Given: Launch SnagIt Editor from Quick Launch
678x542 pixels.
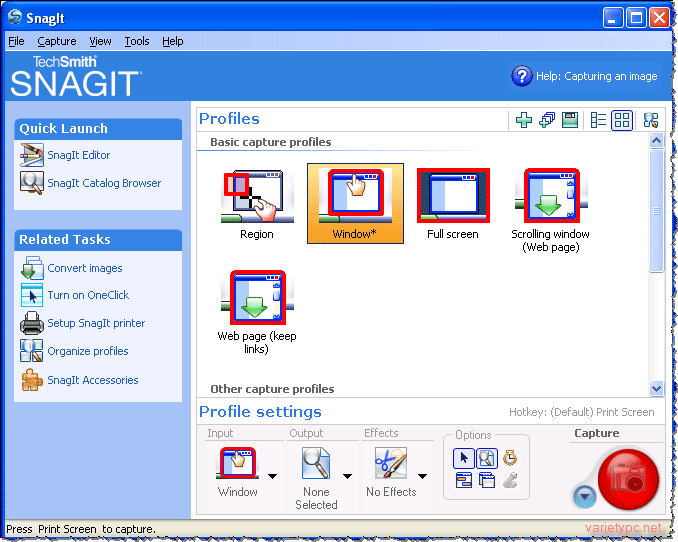Looking at the screenshot, I should click(x=79, y=155).
